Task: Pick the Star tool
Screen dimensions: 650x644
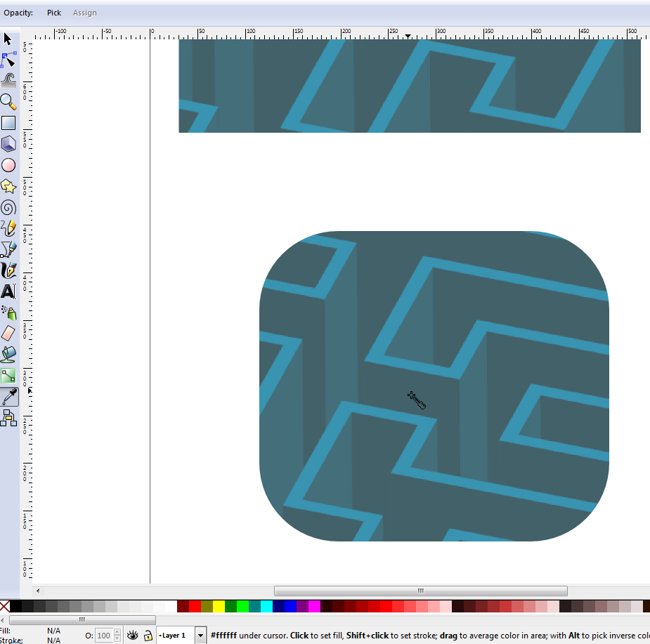Action: pyautogui.click(x=8, y=186)
